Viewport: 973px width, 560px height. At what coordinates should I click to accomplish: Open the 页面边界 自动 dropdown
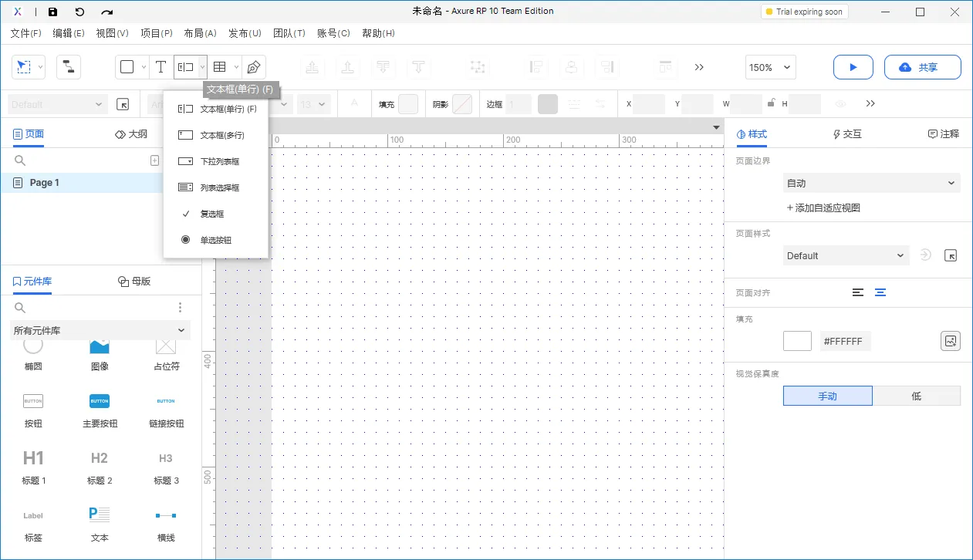(870, 183)
